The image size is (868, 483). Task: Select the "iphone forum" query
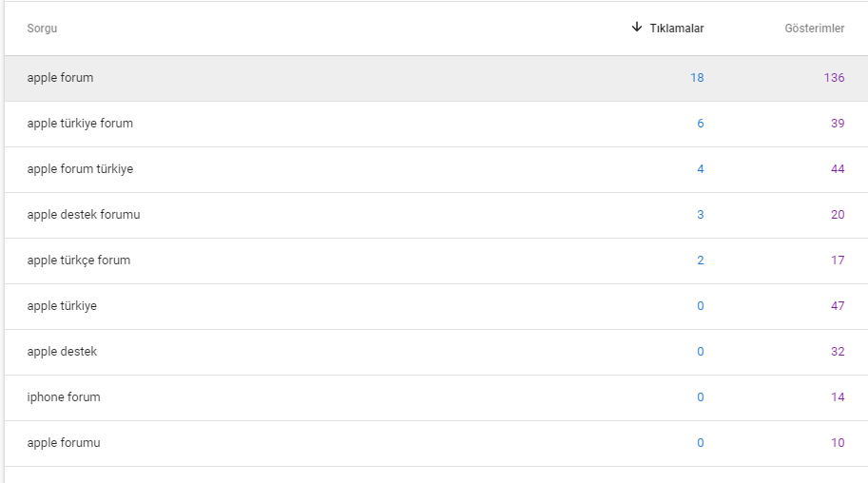point(436,397)
